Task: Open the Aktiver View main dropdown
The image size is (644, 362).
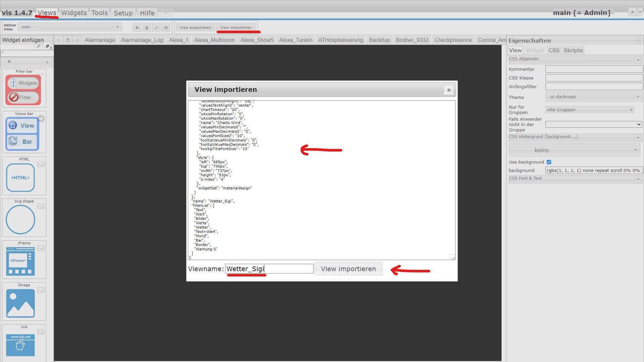Action: [70, 27]
